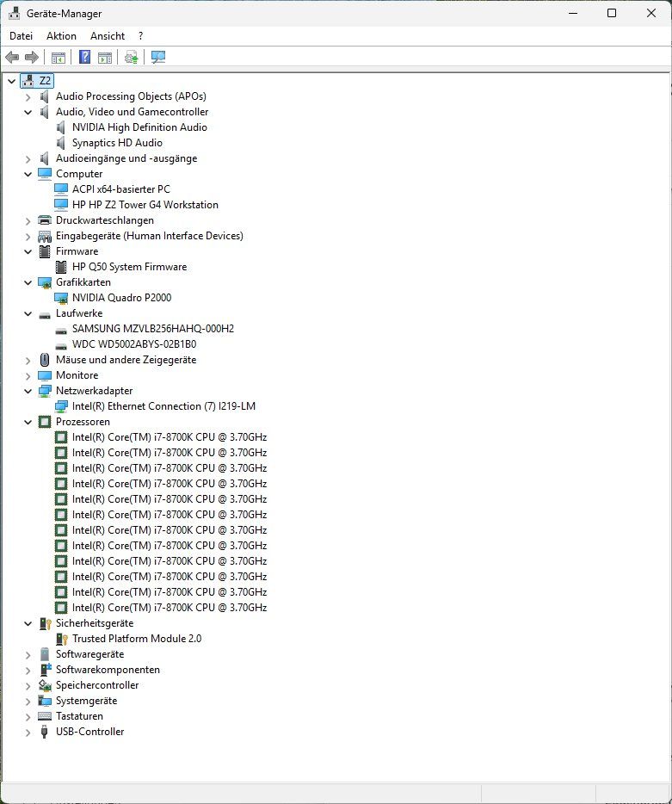Expand Druckwarteschlangen category

tap(28, 220)
